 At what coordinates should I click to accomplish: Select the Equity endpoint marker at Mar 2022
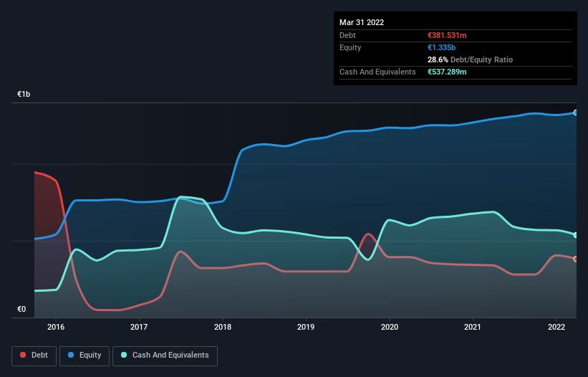pos(575,113)
